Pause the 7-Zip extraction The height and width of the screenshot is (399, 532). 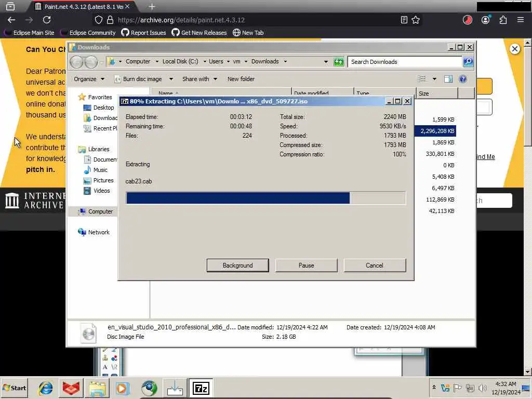click(x=306, y=265)
